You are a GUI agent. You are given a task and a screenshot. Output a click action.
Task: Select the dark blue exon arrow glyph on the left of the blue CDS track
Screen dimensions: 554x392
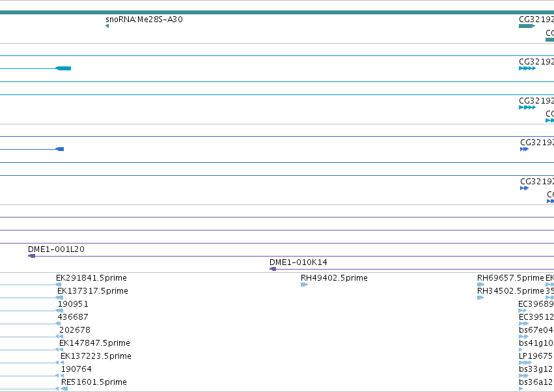tap(60, 149)
